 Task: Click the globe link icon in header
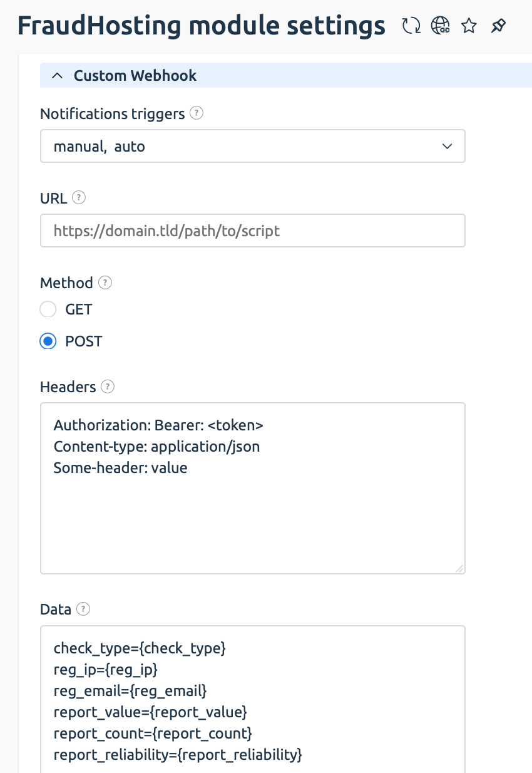click(441, 26)
